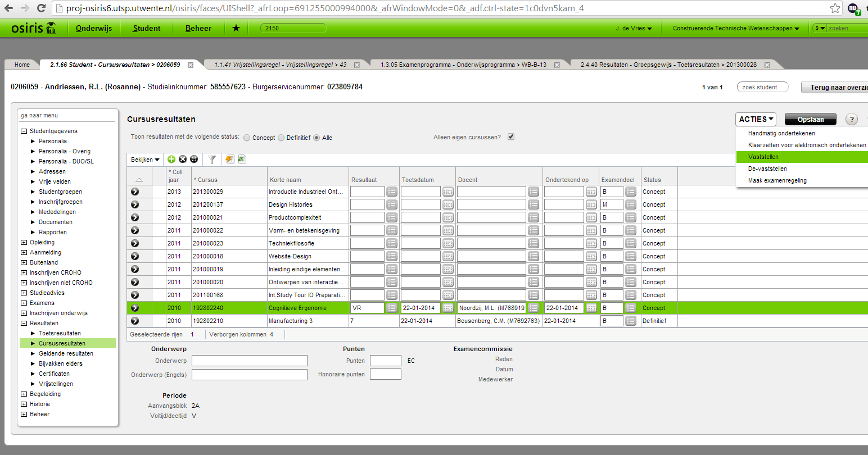The width and height of the screenshot is (868, 455).
Task: Open Resultaat lookup for Website-Design row
Action: click(x=392, y=256)
